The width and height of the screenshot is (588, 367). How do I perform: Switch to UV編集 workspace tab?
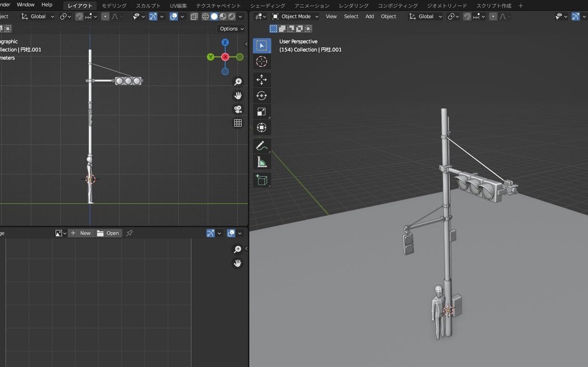[178, 6]
